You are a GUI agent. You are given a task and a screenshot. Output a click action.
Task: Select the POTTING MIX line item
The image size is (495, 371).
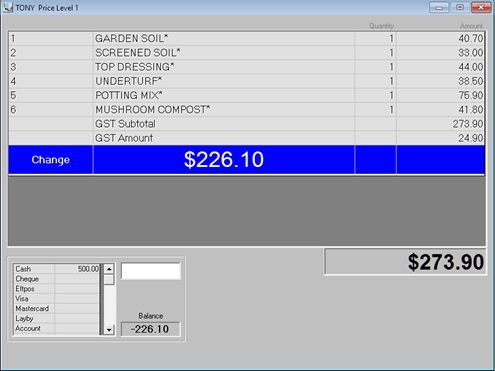tap(247, 96)
